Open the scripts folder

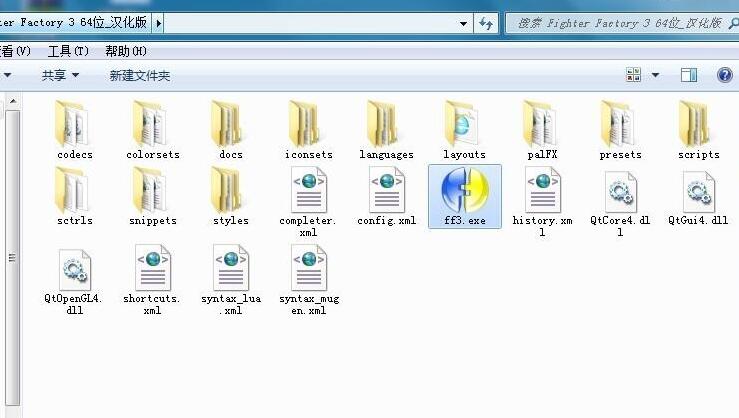(x=698, y=130)
